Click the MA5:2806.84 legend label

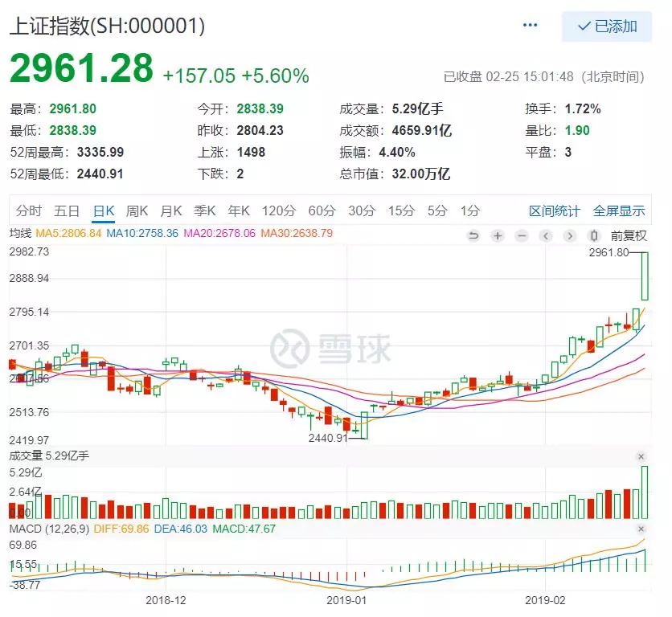pos(68,234)
